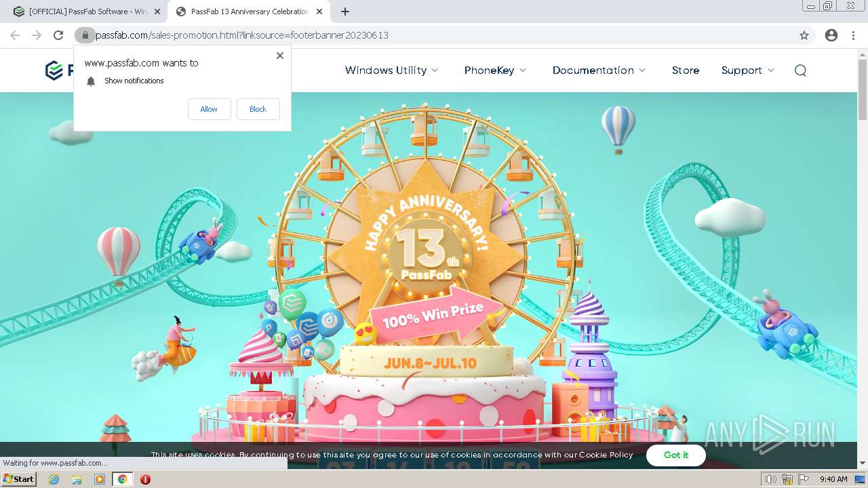The height and width of the screenshot is (488, 868).
Task: Block notifications from passfab.com
Action: pos(258,109)
